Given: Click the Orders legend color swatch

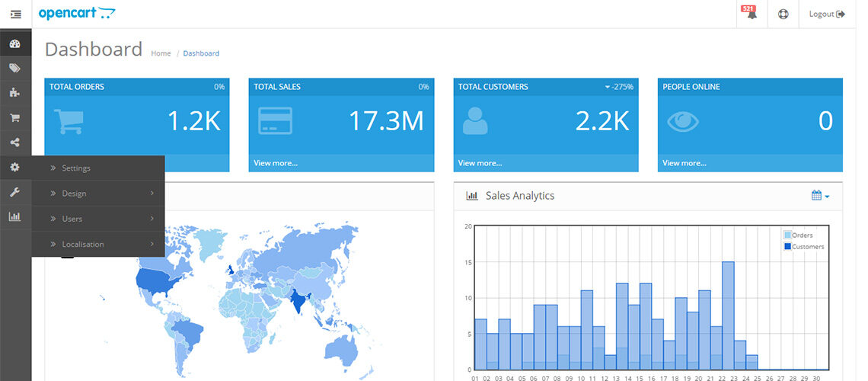Looking at the screenshot, I should [788, 235].
